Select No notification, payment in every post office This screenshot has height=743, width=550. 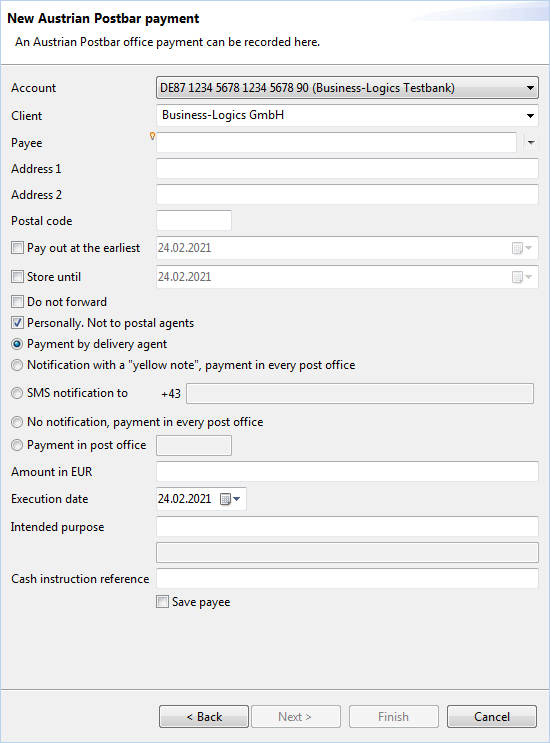click(x=17, y=422)
